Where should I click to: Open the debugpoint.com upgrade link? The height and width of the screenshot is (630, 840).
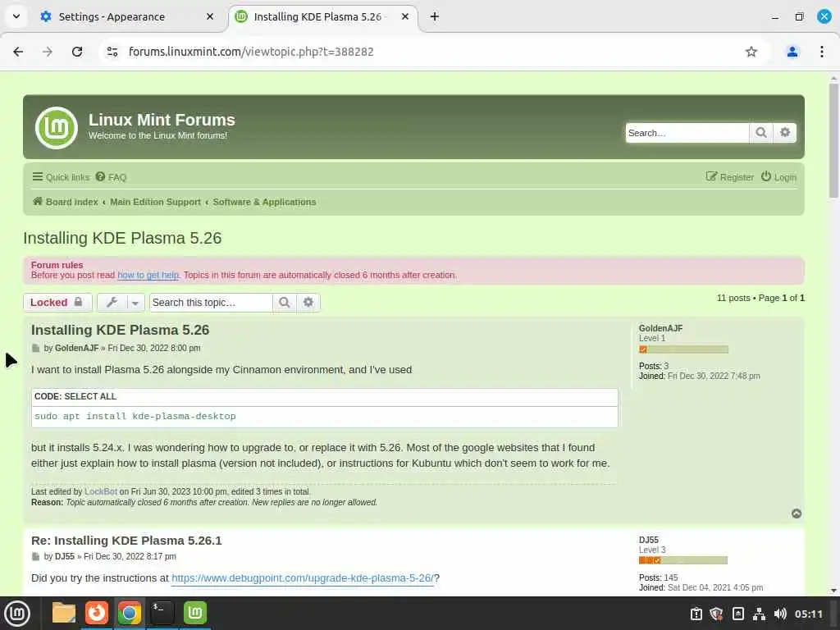[303, 578]
